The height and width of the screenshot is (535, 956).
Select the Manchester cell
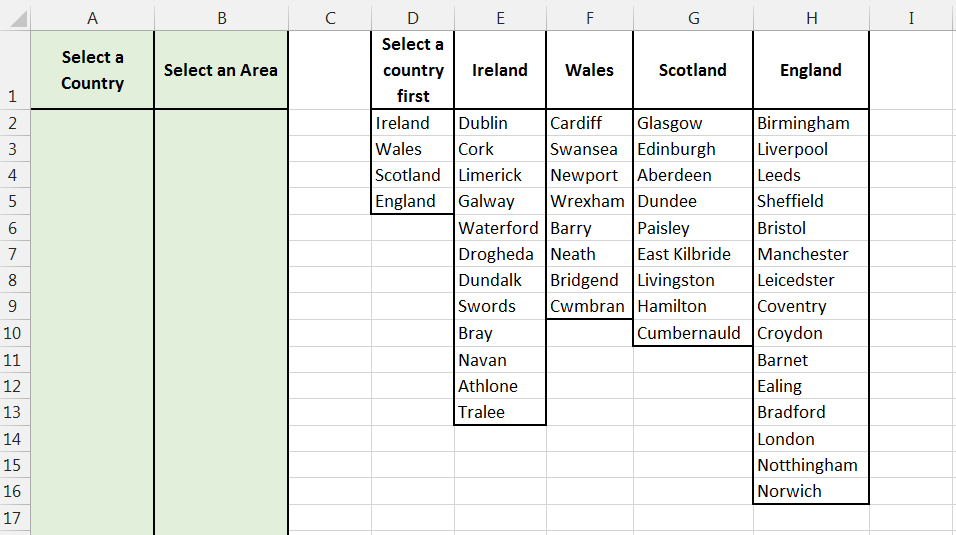(x=811, y=254)
